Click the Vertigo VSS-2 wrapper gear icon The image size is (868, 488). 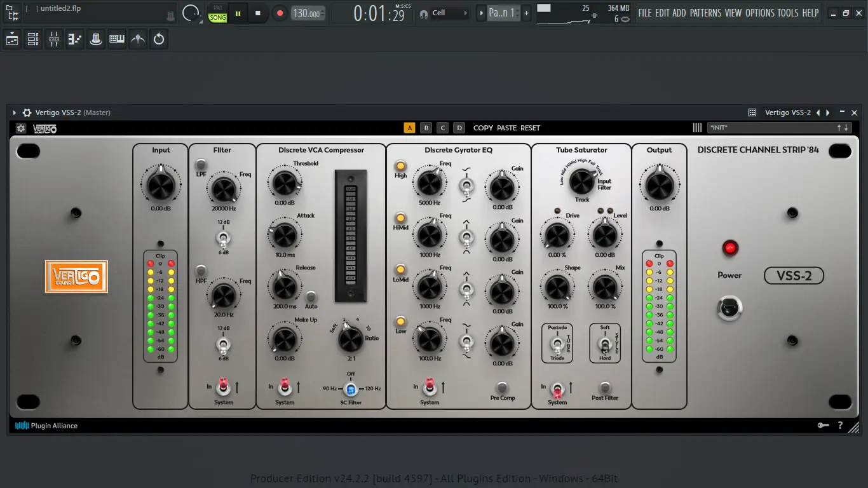[x=27, y=112]
